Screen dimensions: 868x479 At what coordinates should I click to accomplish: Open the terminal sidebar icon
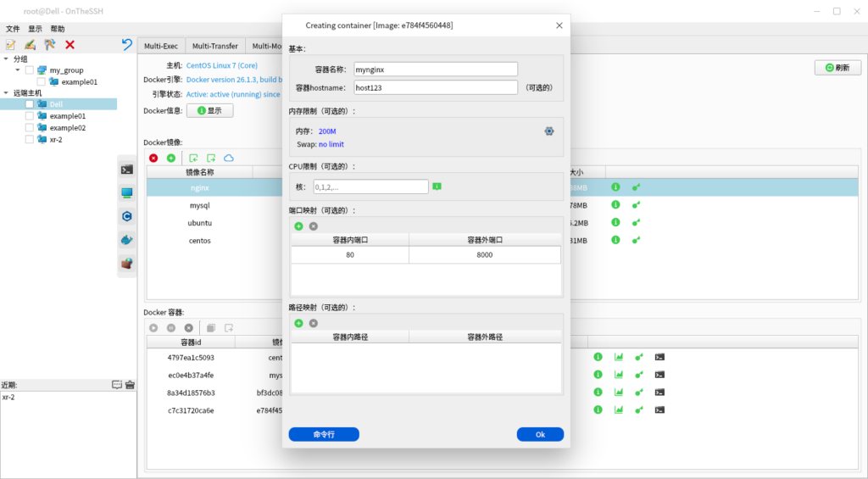(126, 170)
